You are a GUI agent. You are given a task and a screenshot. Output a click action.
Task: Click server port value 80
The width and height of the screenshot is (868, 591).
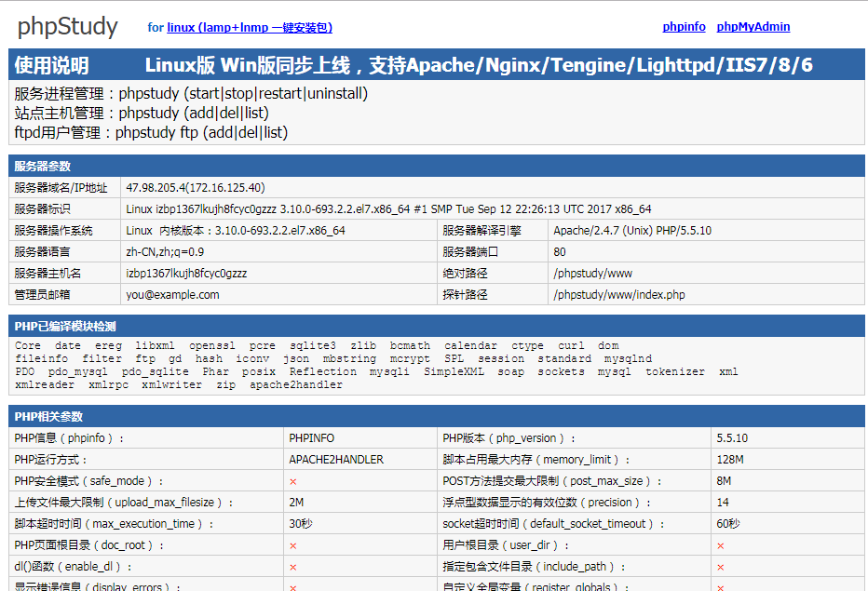560,252
